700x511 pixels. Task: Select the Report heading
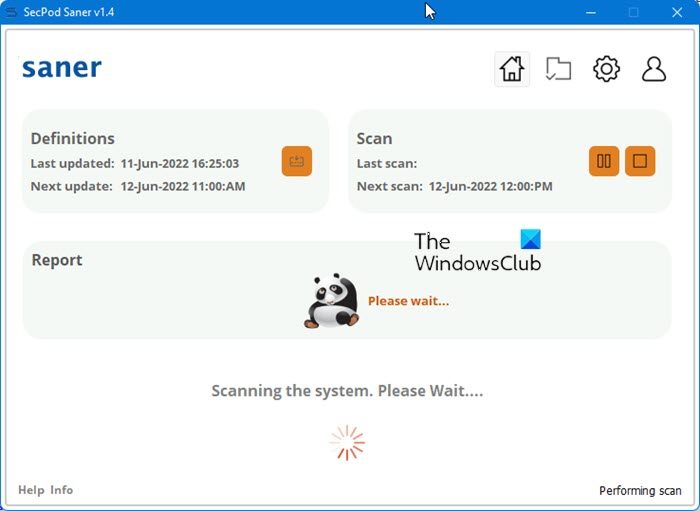[57, 260]
